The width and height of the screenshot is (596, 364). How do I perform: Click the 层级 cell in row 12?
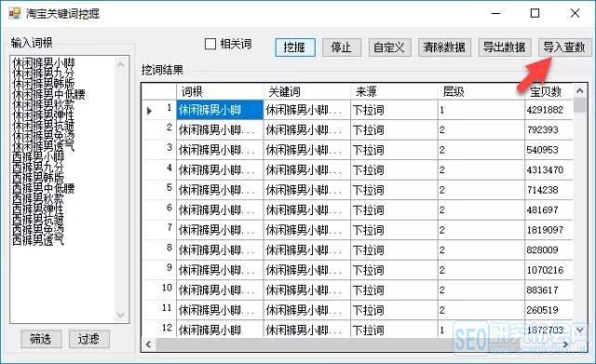coord(481,330)
